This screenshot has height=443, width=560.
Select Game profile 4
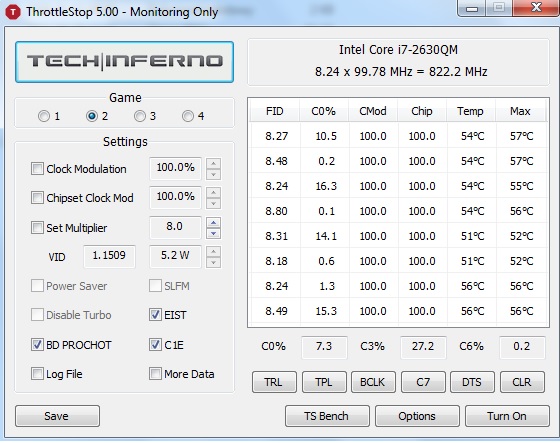188,116
